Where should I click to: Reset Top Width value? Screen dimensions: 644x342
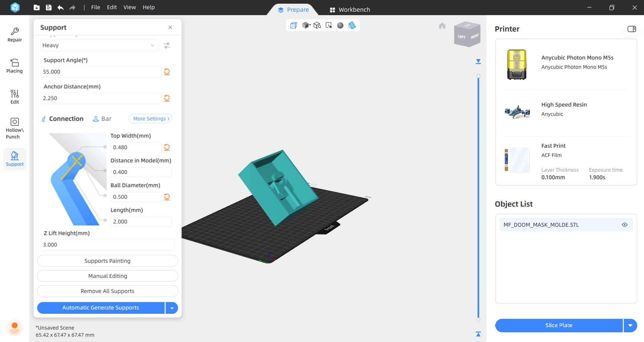pyautogui.click(x=167, y=147)
